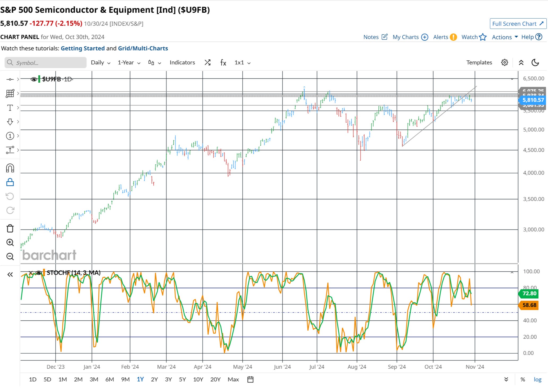Click the Watch star icon
The image size is (548, 392).
click(x=483, y=37)
